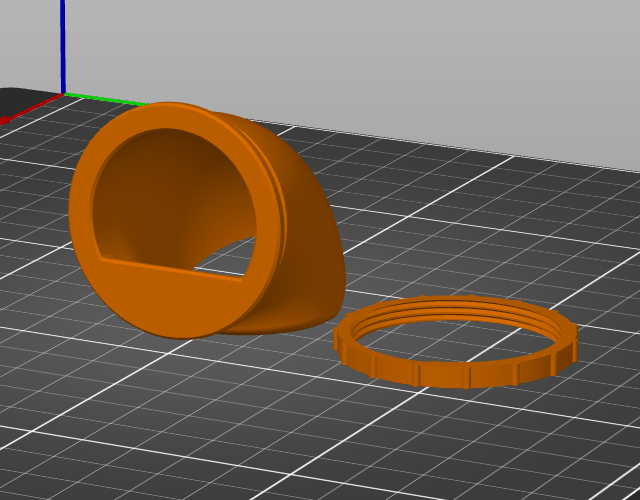
Task: Click the blue Z axis line
Action: [63, 47]
